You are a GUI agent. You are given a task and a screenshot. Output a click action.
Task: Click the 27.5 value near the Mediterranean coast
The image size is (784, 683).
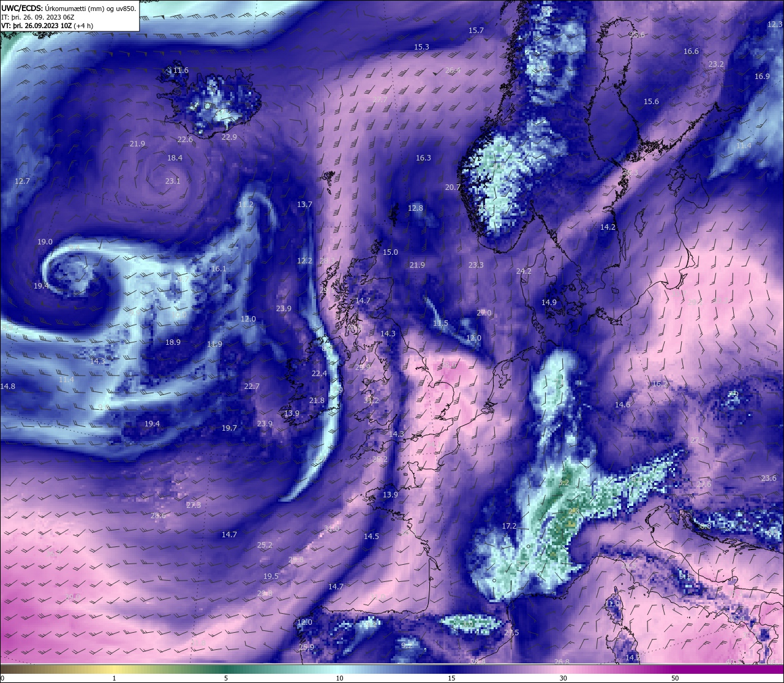(x=511, y=633)
